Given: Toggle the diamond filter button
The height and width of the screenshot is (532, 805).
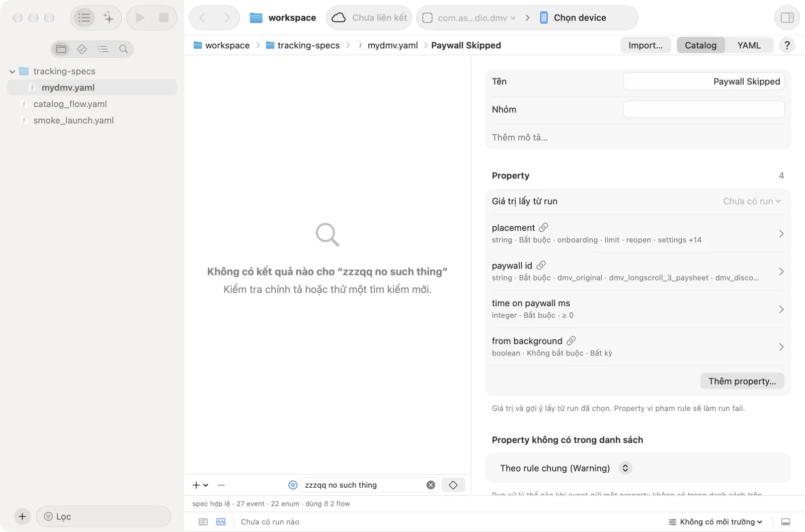Looking at the screenshot, I should 453,485.
